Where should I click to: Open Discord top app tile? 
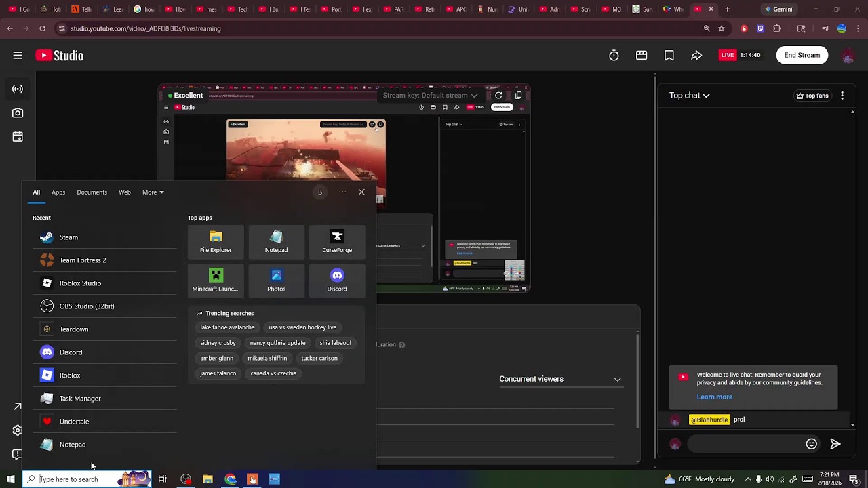click(x=337, y=281)
